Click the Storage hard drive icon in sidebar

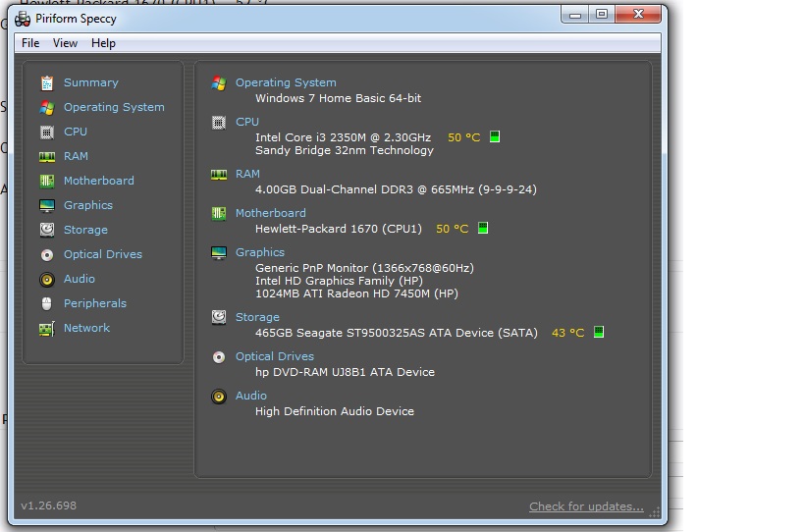(47, 230)
